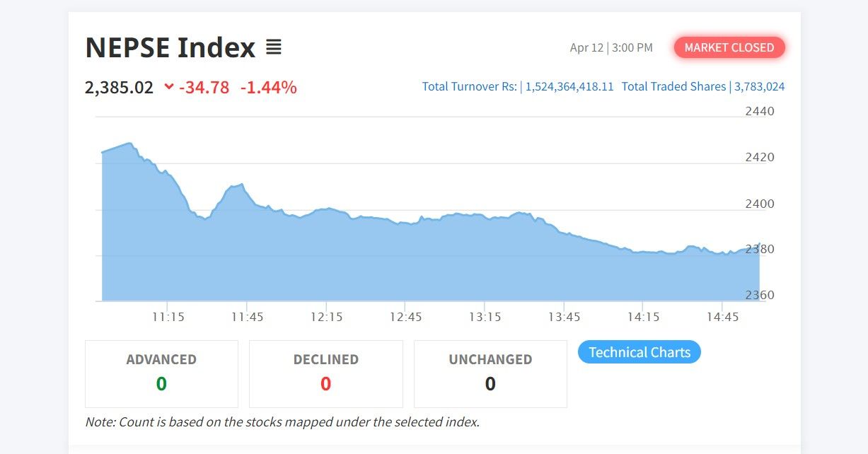868x454 pixels.
Task: Click the MARKET CLOSED status badge
Action: pos(729,47)
